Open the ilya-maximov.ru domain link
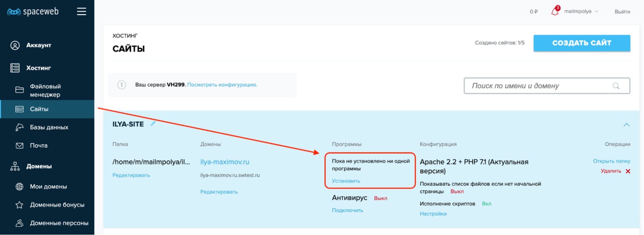Viewport: 644px width, 235px height. (225, 162)
